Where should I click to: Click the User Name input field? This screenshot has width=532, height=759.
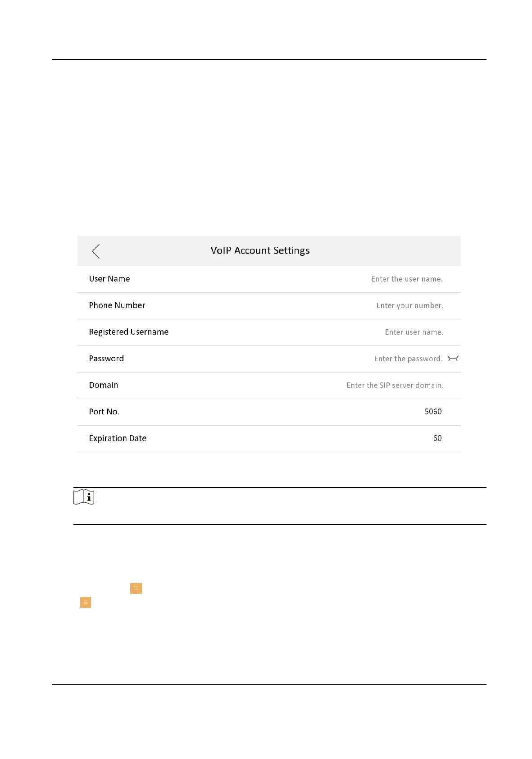[407, 279]
